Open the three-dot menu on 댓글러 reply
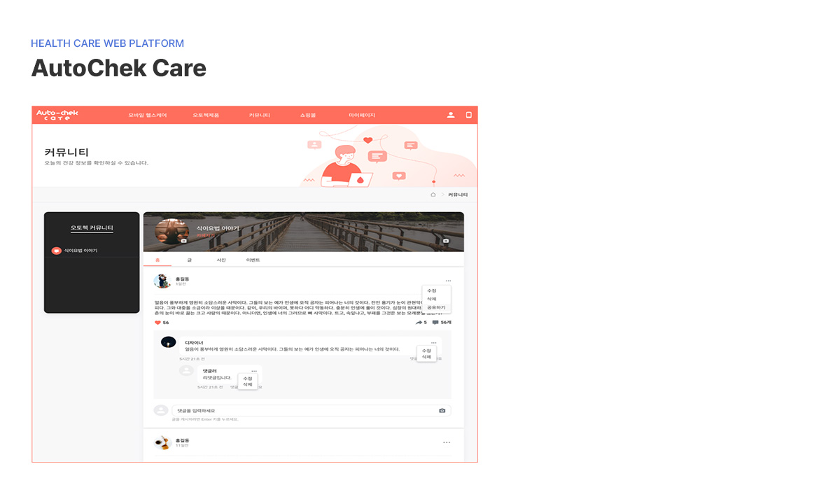Image resolution: width=840 pixels, height=504 pixels. (x=254, y=371)
